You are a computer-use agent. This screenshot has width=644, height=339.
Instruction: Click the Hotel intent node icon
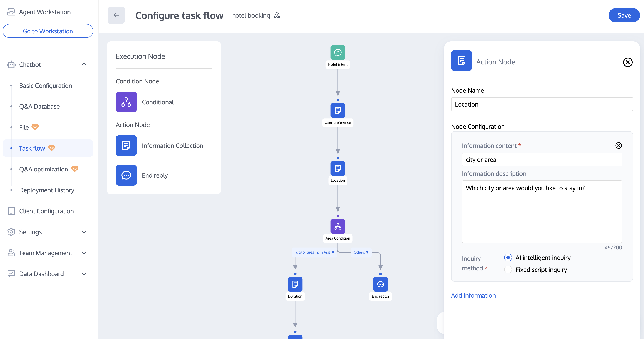pyautogui.click(x=337, y=52)
